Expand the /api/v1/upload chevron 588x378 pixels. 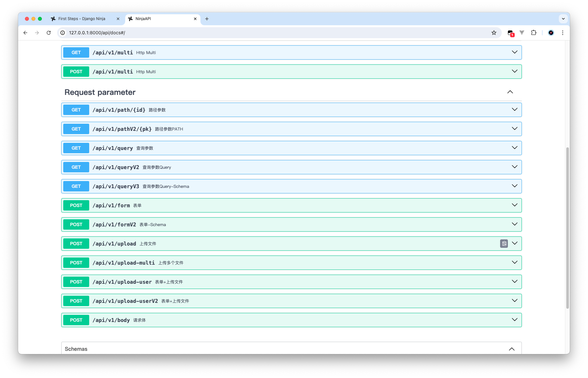tap(515, 244)
